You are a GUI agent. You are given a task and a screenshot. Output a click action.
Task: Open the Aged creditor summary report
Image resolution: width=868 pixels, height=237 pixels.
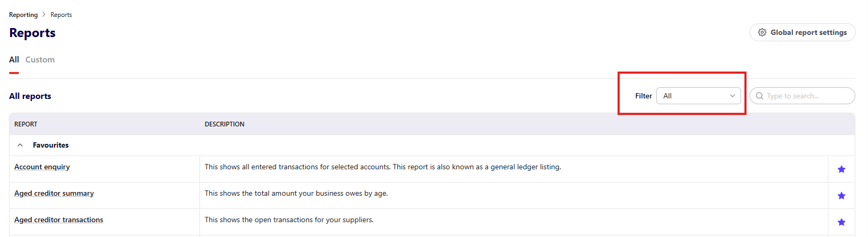pyautogui.click(x=54, y=193)
